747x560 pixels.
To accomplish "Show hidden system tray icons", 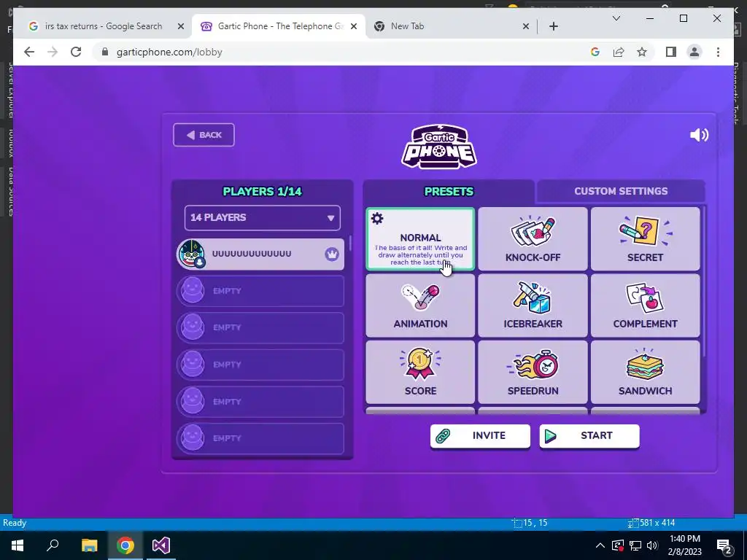I will (600, 545).
